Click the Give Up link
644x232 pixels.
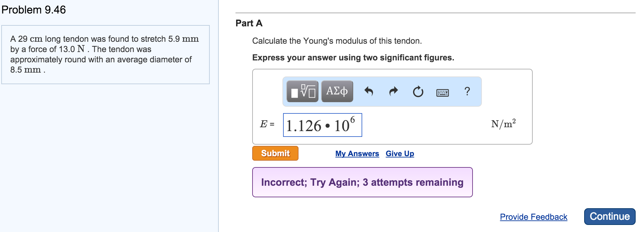pos(400,154)
